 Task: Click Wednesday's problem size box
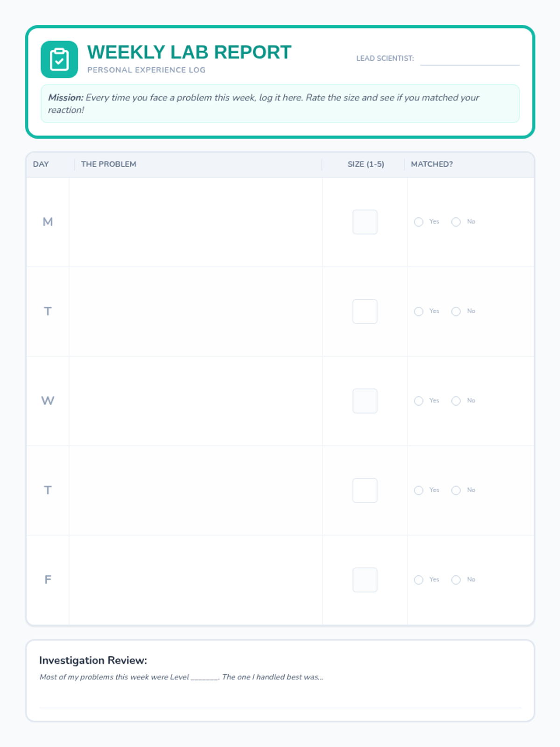tap(365, 401)
